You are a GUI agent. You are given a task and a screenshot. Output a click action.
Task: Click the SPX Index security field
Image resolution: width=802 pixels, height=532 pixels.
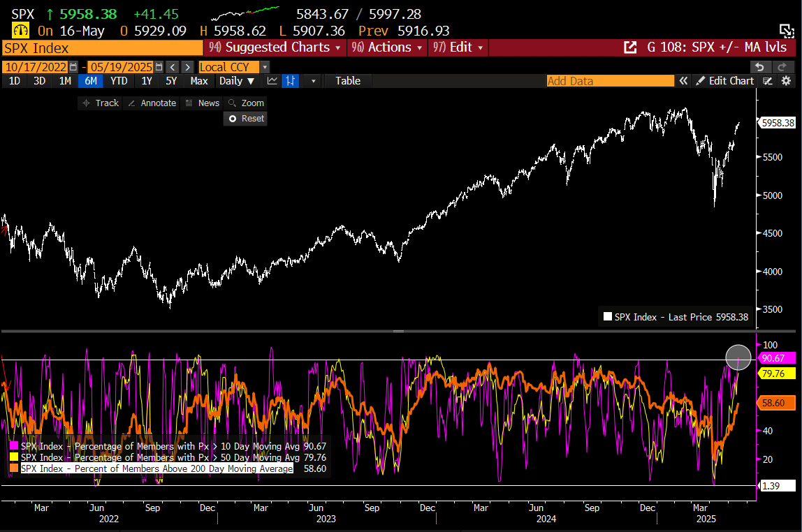point(102,48)
